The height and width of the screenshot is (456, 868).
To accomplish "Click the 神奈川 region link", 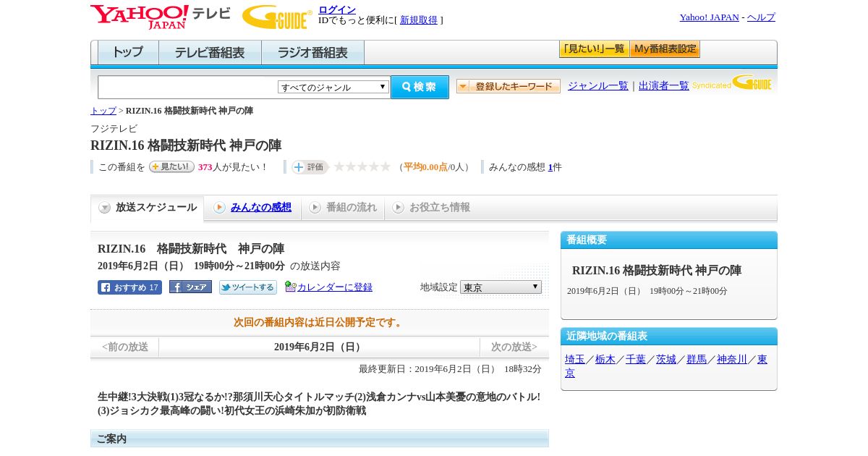I will coord(732,359).
